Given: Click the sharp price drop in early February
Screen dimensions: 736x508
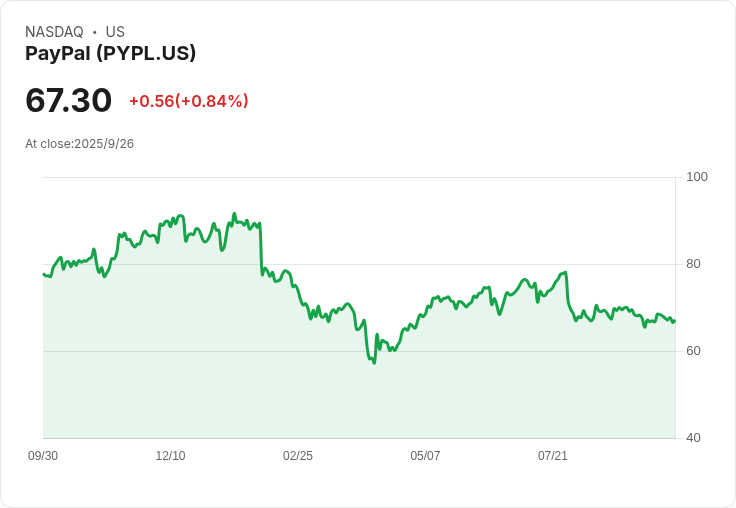Looking at the screenshot, I should pos(261,249).
